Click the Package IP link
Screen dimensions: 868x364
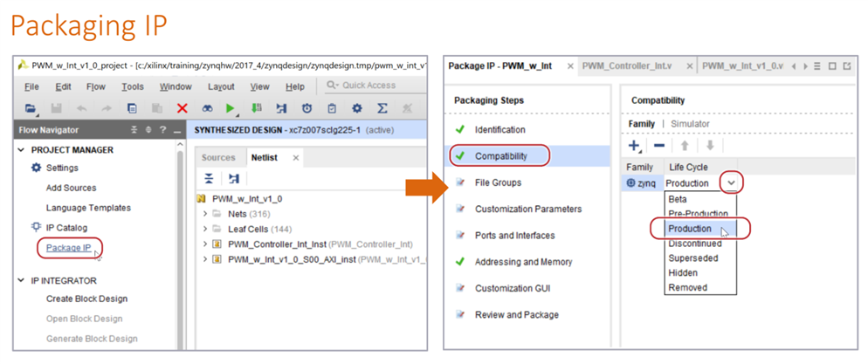tap(69, 248)
